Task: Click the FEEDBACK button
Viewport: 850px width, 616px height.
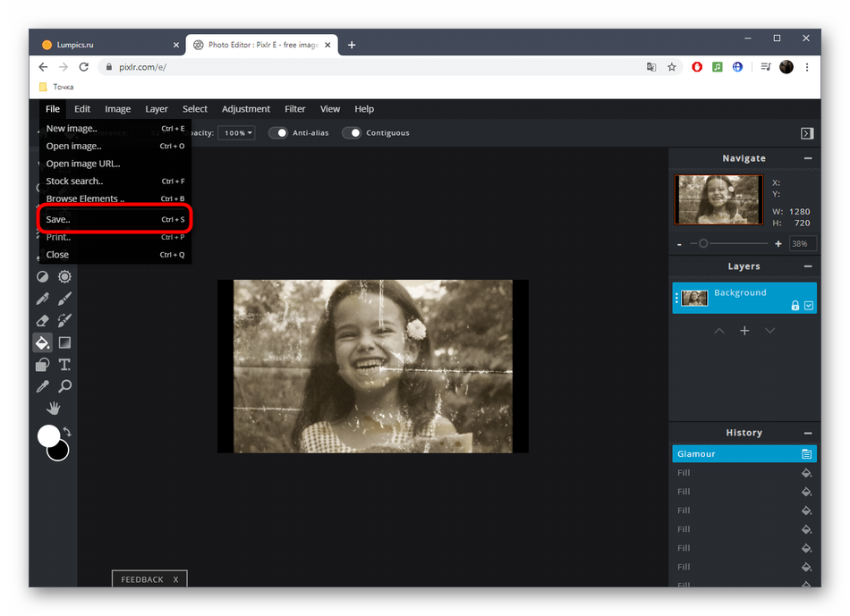Action: 142,579
